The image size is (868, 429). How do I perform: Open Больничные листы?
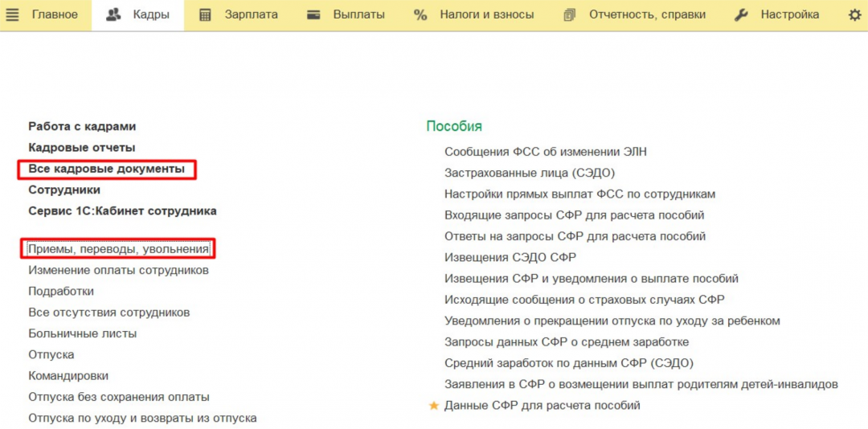point(83,333)
